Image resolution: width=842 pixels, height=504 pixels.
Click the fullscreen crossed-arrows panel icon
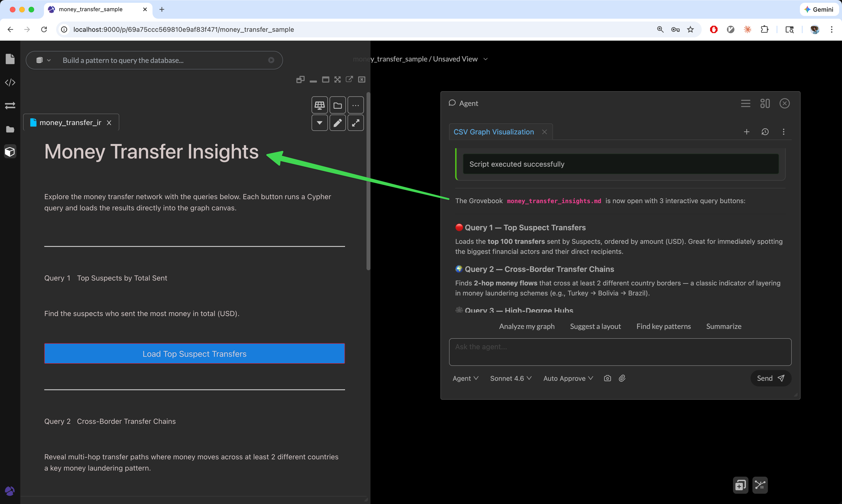(x=338, y=79)
